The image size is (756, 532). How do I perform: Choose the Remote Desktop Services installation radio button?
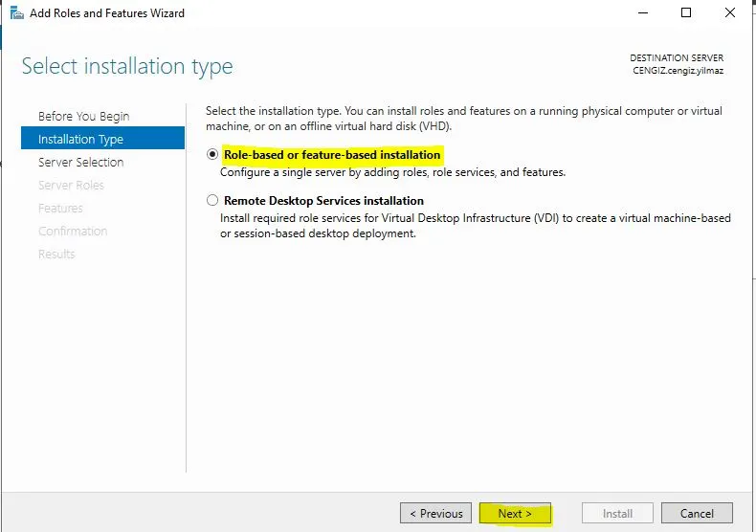(212, 201)
